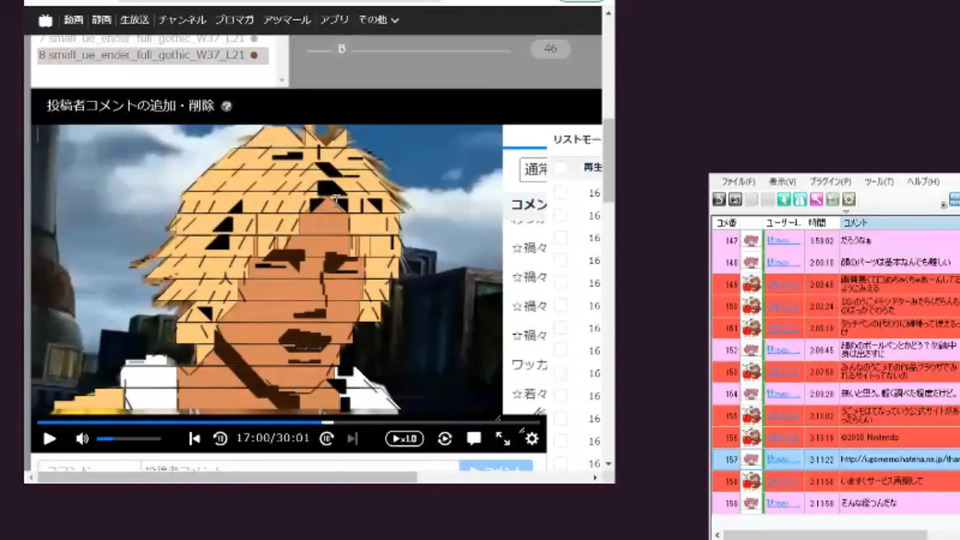The height and width of the screenshot is (540, 960).
Task: Open プラグイン(P) menu in comment viewer
Action: click(830, 182)
